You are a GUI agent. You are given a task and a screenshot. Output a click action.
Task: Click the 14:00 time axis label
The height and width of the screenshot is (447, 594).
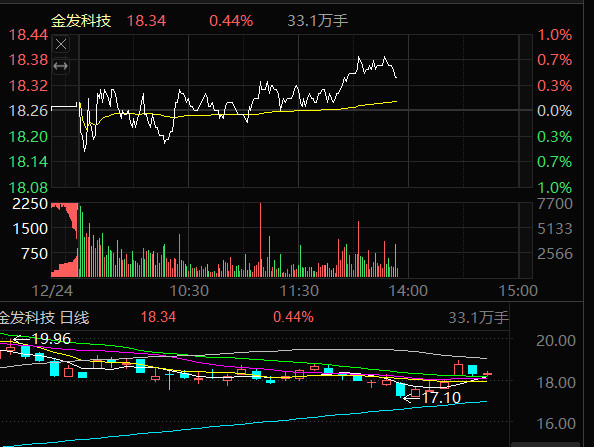pos(408,291)
